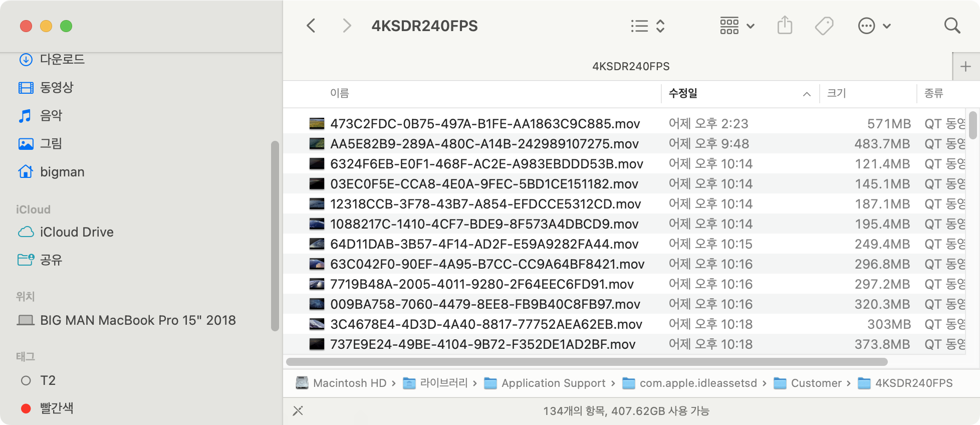980x425 pixels.
Task: Open iCloud Drive in the sidebar
Action: 77,232
